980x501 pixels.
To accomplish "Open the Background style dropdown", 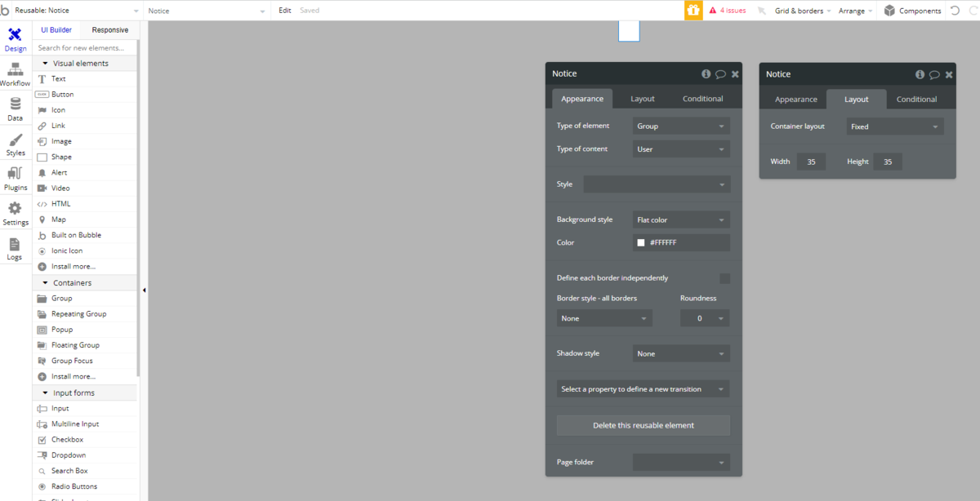I will 681,219.
